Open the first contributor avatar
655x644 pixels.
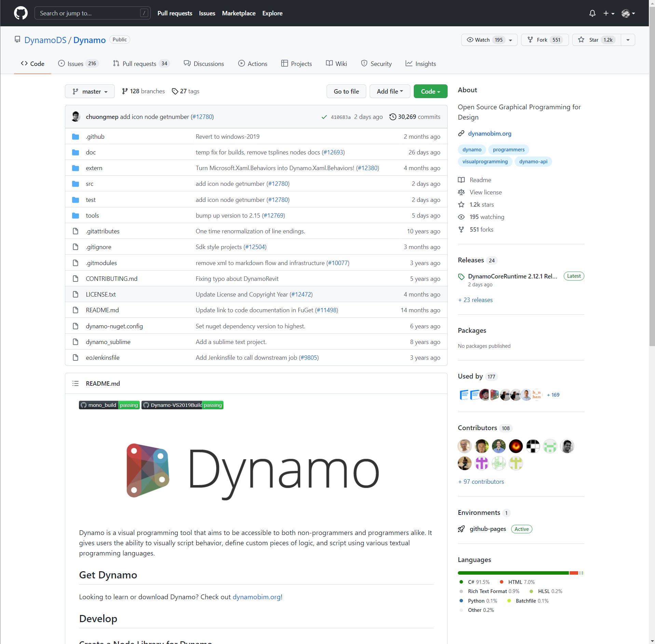pos(465,446)
